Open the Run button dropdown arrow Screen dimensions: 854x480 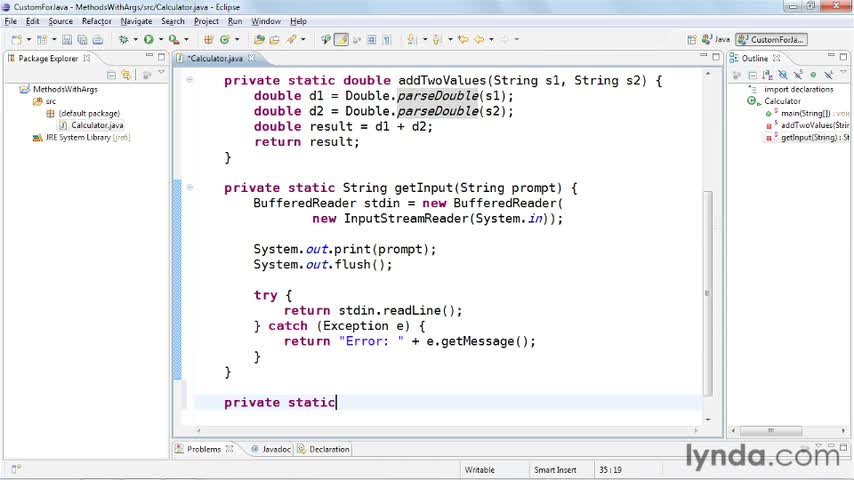[161, 40]
